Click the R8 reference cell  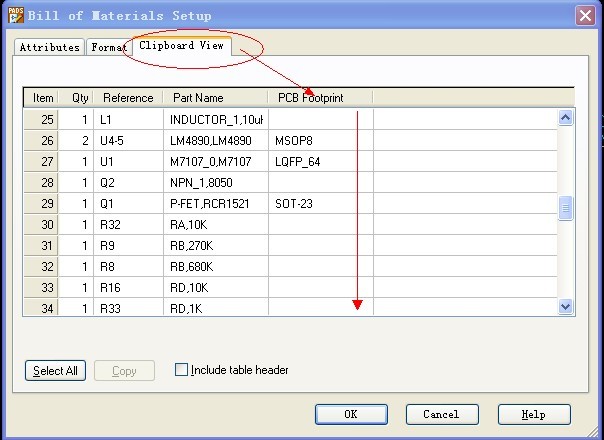coord(129,266)
